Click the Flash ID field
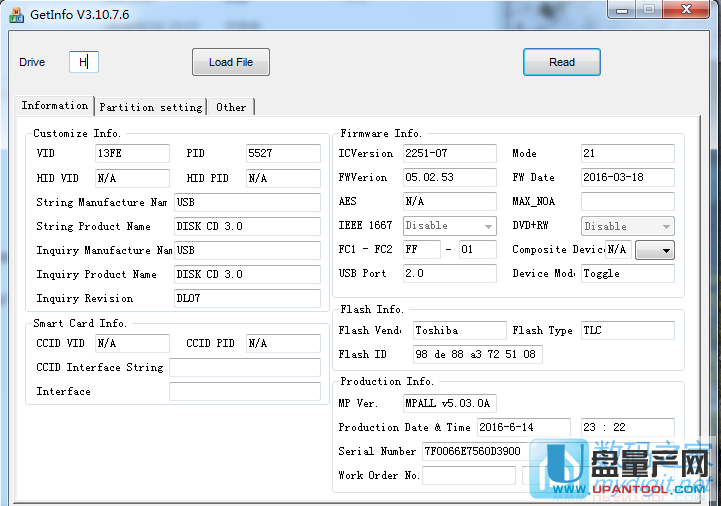721x506 pixels. (477, 354)
